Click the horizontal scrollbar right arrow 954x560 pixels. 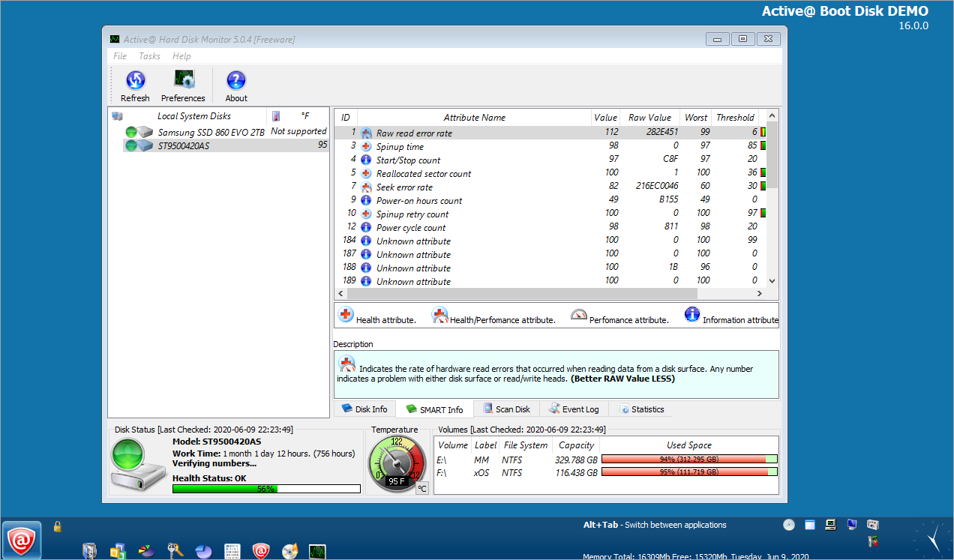pyautogui.click(x=760, y=294)
